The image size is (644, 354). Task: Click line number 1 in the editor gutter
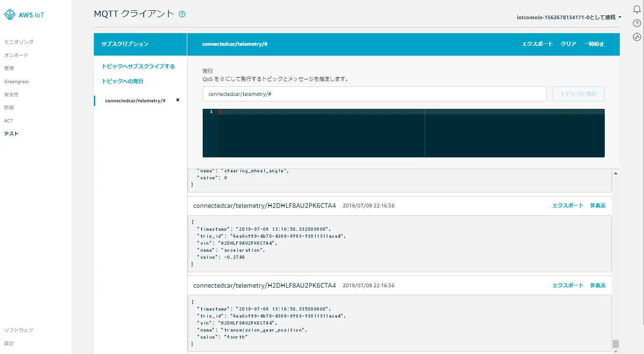click(211, 112)
